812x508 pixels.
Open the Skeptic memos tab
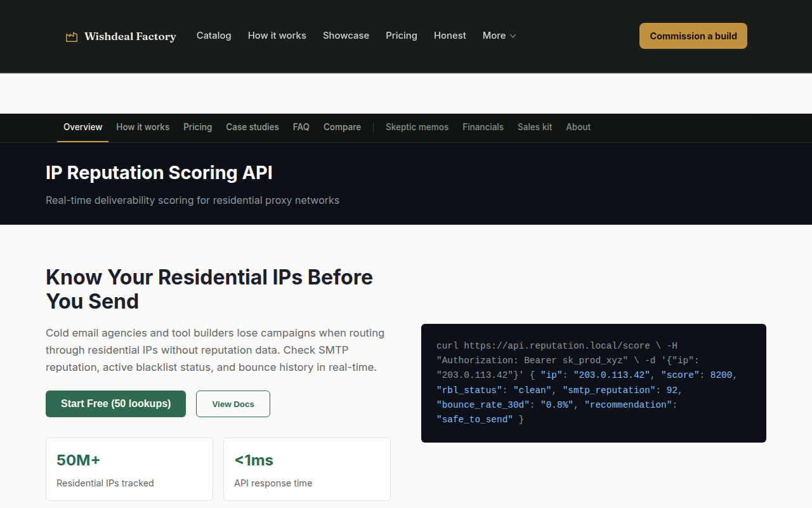click(x=417, y=127)
